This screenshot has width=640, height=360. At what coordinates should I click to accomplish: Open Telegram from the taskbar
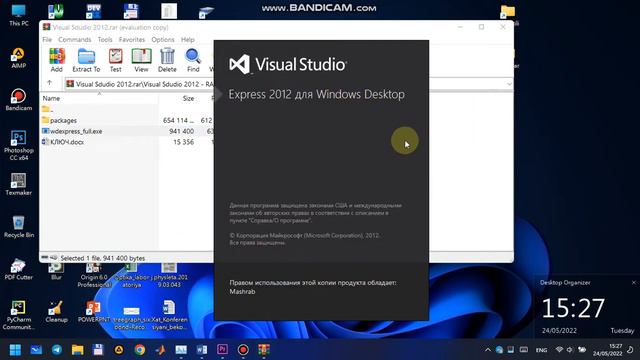pos(57,350)
